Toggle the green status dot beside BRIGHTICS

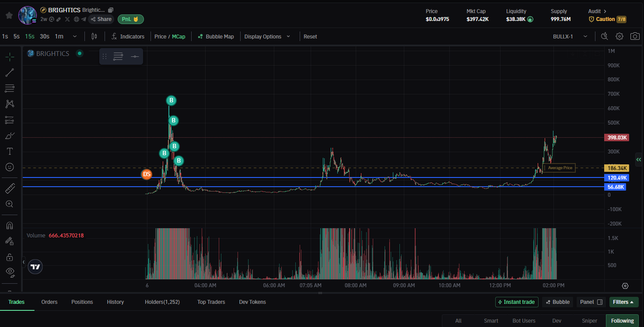pos(79,53)
